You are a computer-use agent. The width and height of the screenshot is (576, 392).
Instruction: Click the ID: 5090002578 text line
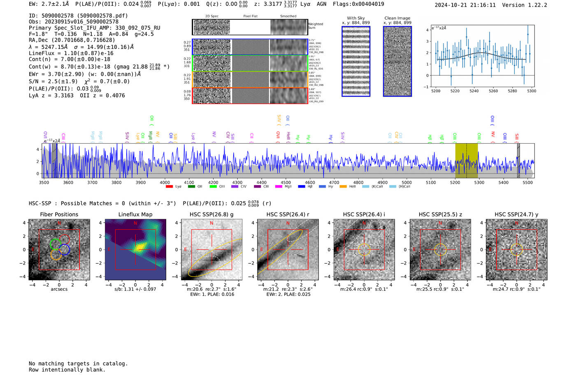tap(78, 16)
